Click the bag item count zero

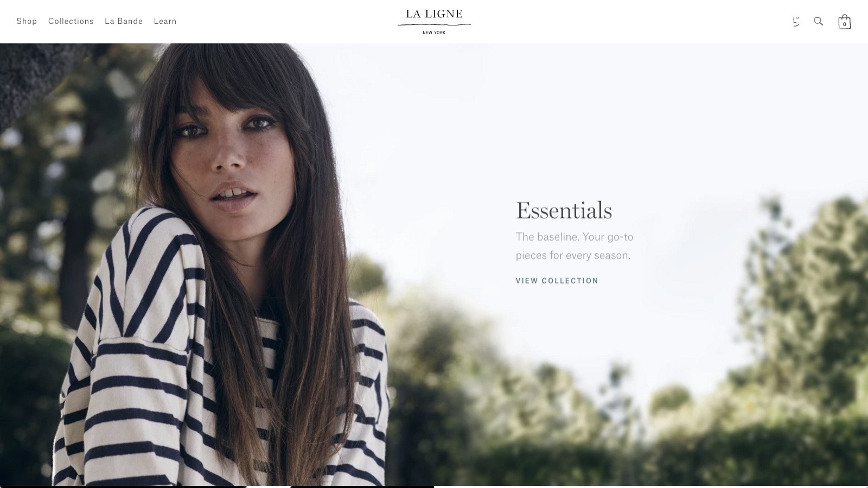tap(844, 24)
